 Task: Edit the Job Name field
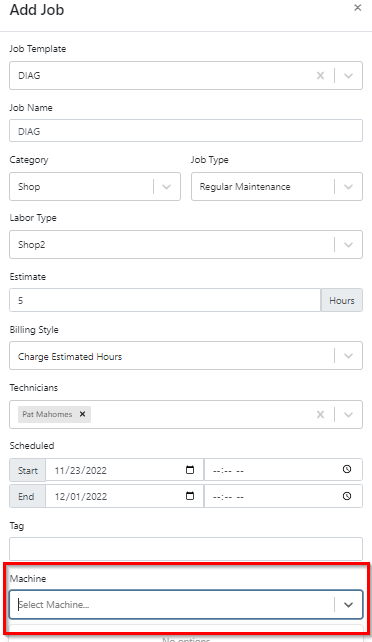pos(186,131)
